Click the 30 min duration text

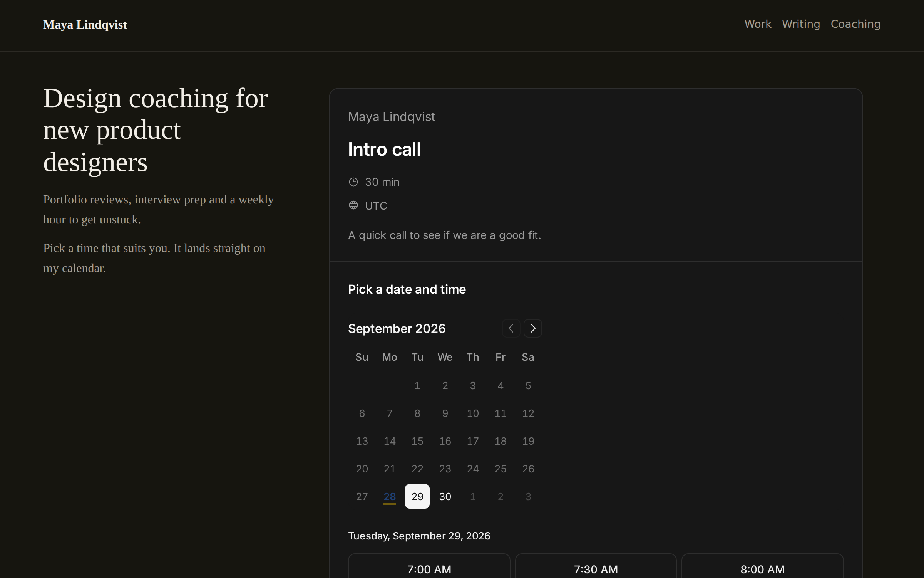tap(382, 182)
